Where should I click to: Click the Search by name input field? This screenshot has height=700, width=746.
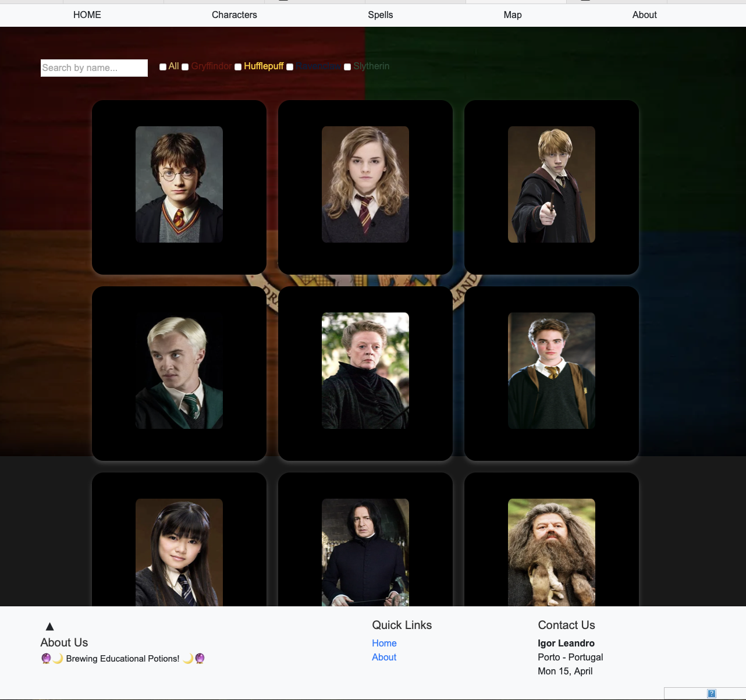click(x=94, y=67)
